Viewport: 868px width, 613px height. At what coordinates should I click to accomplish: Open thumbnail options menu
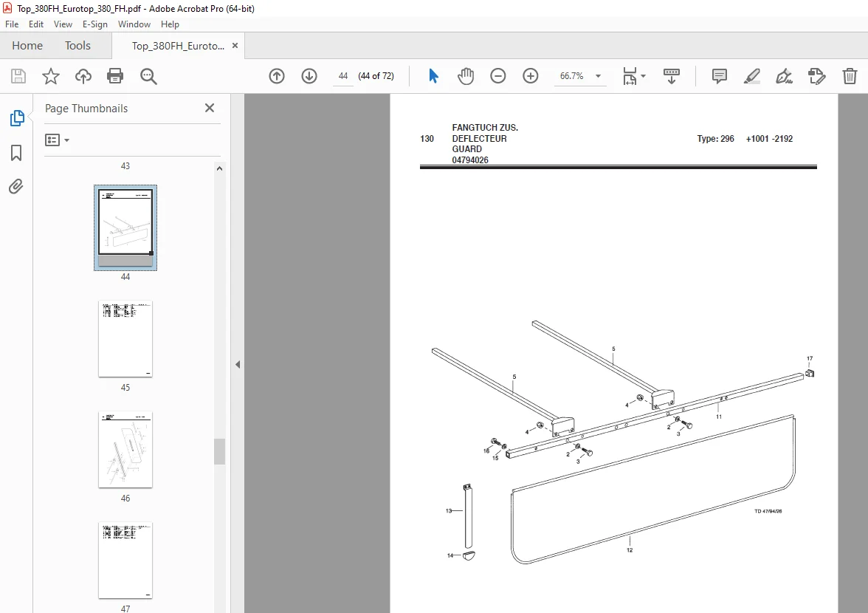click(x=57, y=140)
